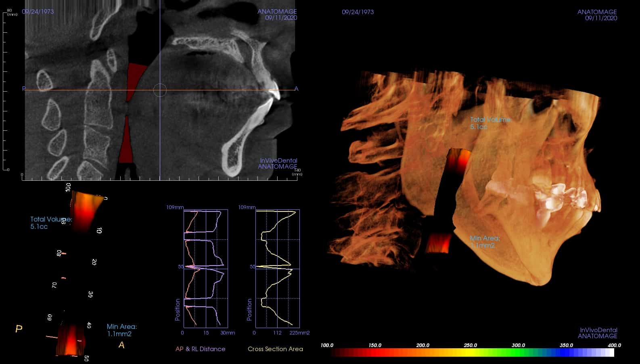Click the 80 ruler tick label beside airway
The image size is (640, 364).
tap(59, 253)
